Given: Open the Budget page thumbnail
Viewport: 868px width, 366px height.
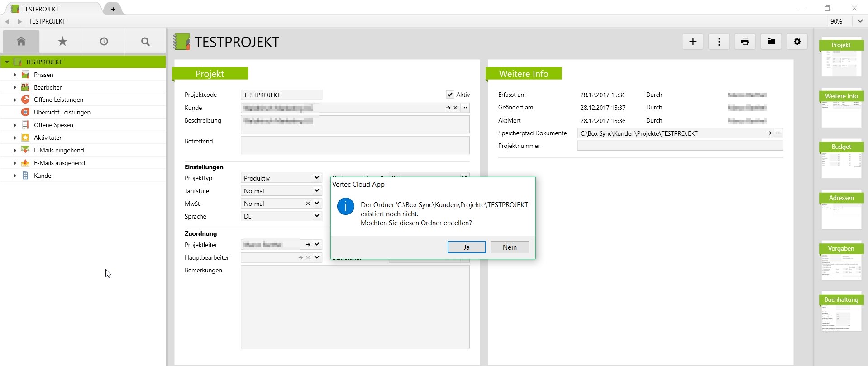Looking at the screenshot, I should pyautogui.click(x=841, y=160).
